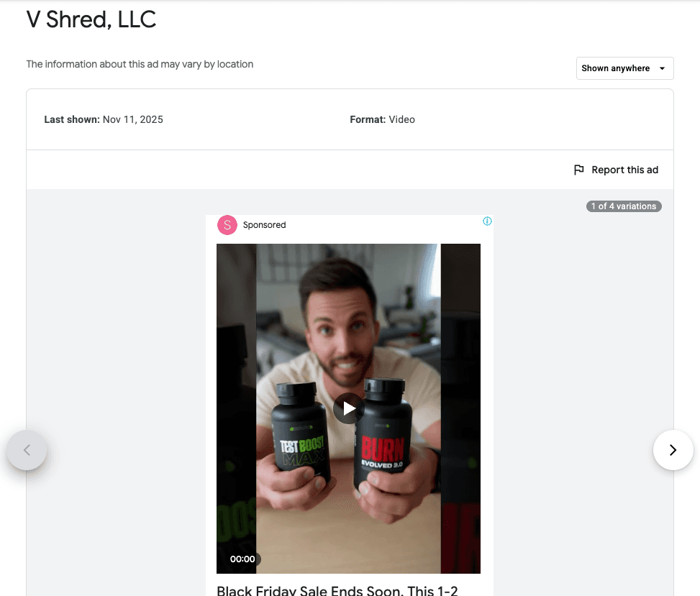Open the ad info icon
700x596 pixels.
(487, 221)
